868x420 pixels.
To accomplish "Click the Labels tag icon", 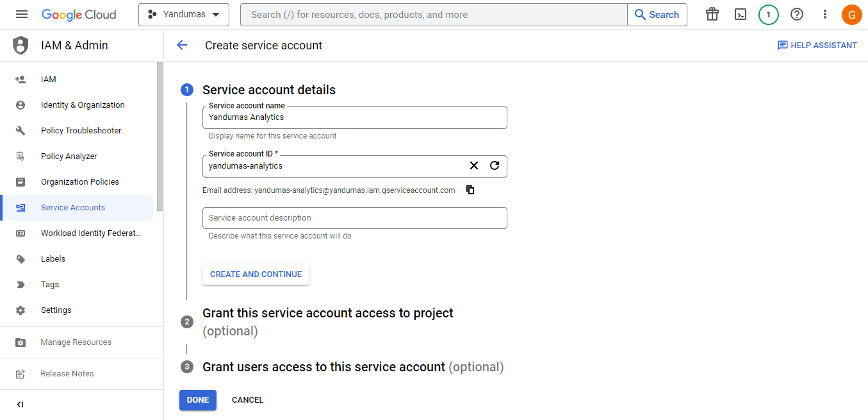I will (x=20, y=259).
